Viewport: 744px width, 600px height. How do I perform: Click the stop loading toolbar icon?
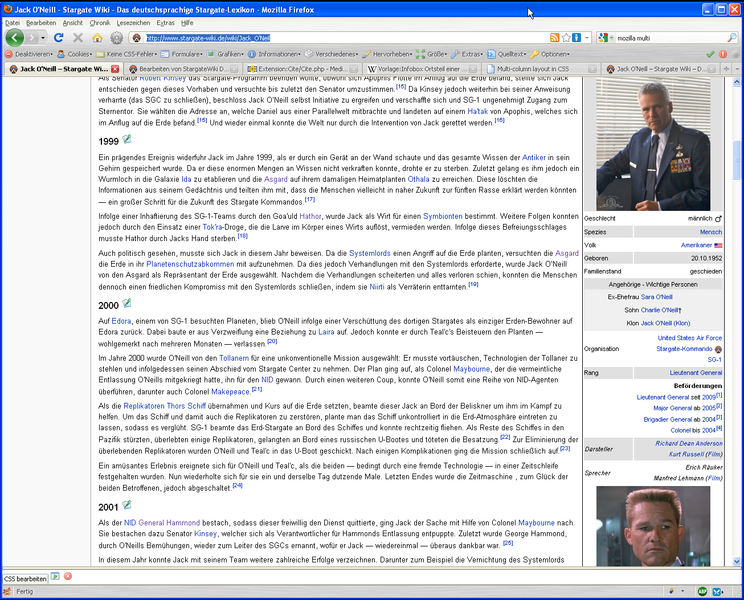[78, 37]
